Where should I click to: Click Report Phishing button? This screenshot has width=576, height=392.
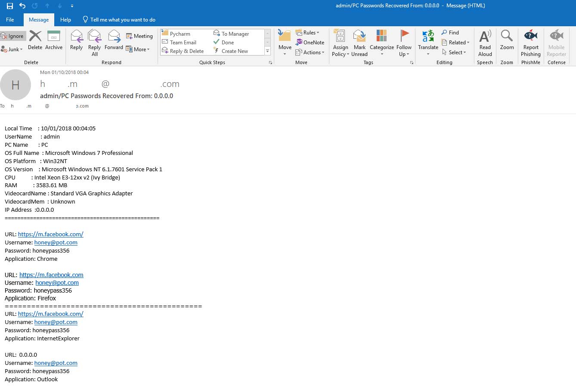pyautogui.click(x=531, y=43)
